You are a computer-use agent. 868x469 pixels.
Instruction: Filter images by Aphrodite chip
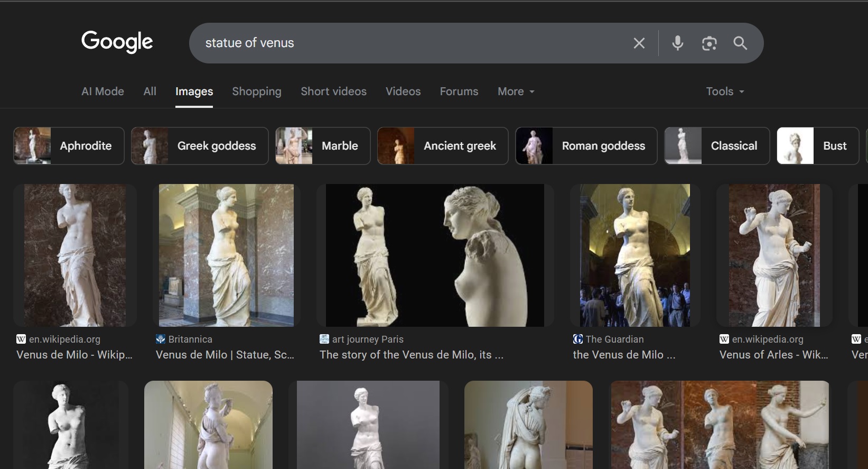pyautogui.click(x=69, y=146)
